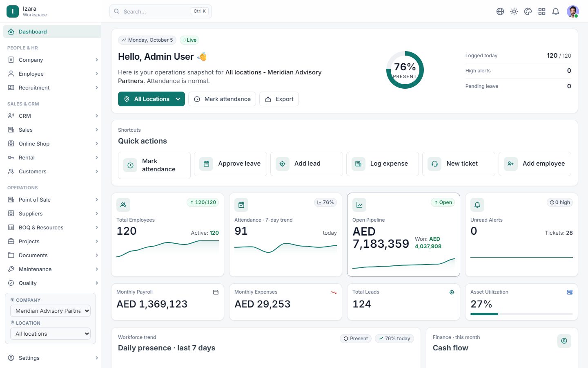Click the Rental key icon

(x=11, y=157)
